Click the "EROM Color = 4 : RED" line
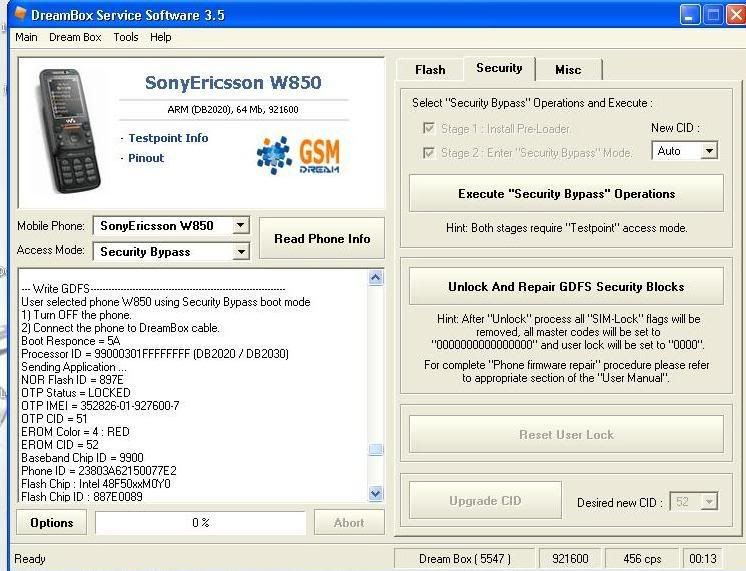Image resolution: width=746 pixels, height=571 pixels. [x=75, y=432]
